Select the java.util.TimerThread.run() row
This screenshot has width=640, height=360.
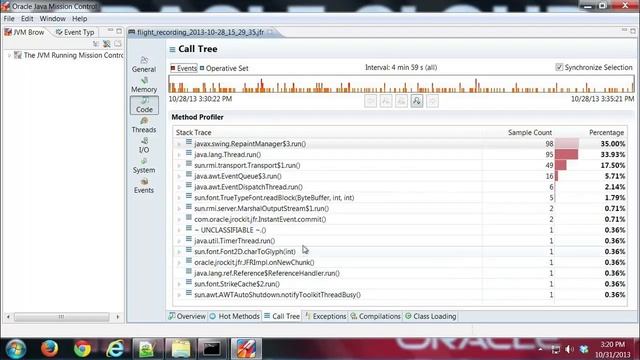click(x=400, y=241)
